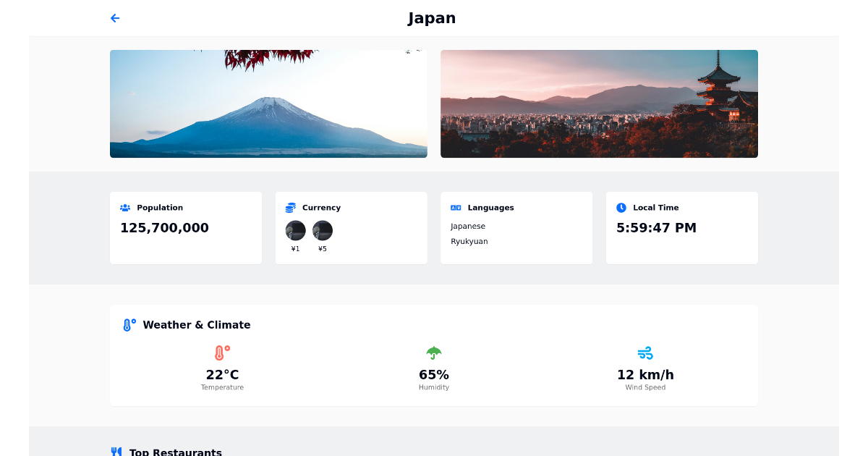868x456 pixels.
Task: Select the Japanese language entry
Action: 468,226
